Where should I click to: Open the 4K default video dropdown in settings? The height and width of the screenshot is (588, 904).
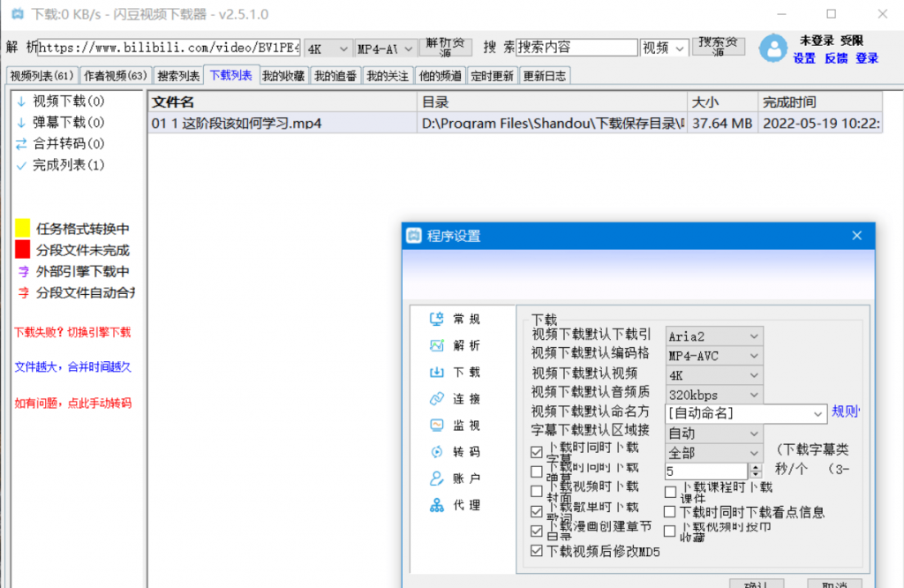713,375
